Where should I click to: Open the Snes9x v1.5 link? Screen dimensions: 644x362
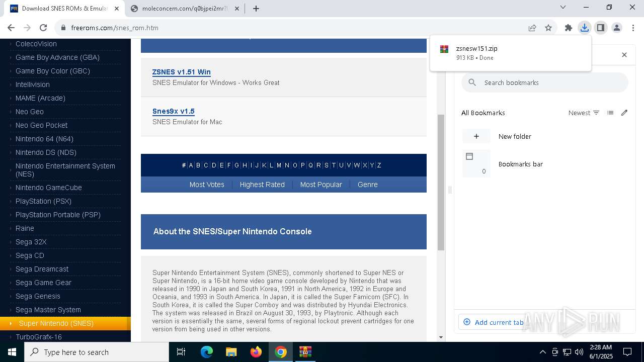(174, 111)
